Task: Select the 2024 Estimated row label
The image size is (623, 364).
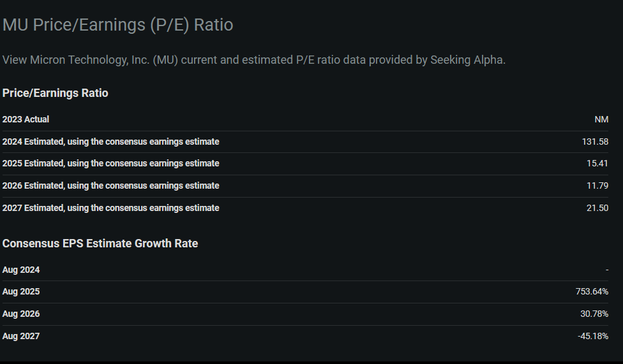Action: pos(110,142)
